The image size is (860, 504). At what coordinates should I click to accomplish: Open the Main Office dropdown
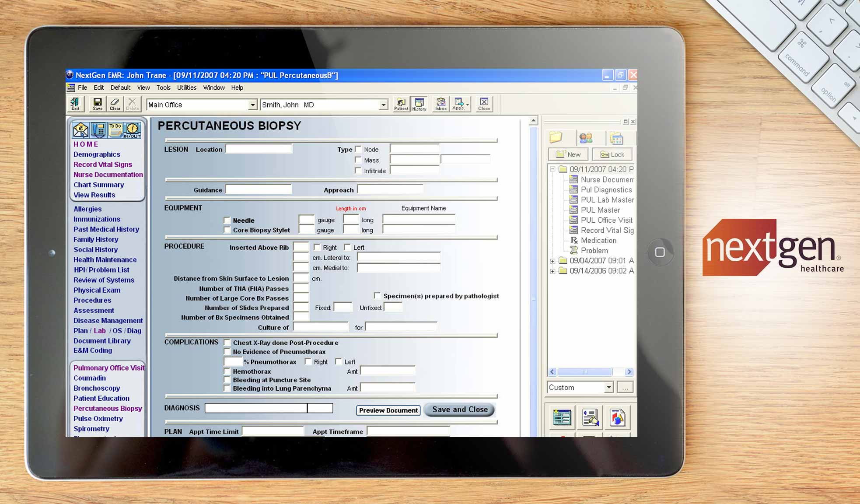[x=253, y=105]
